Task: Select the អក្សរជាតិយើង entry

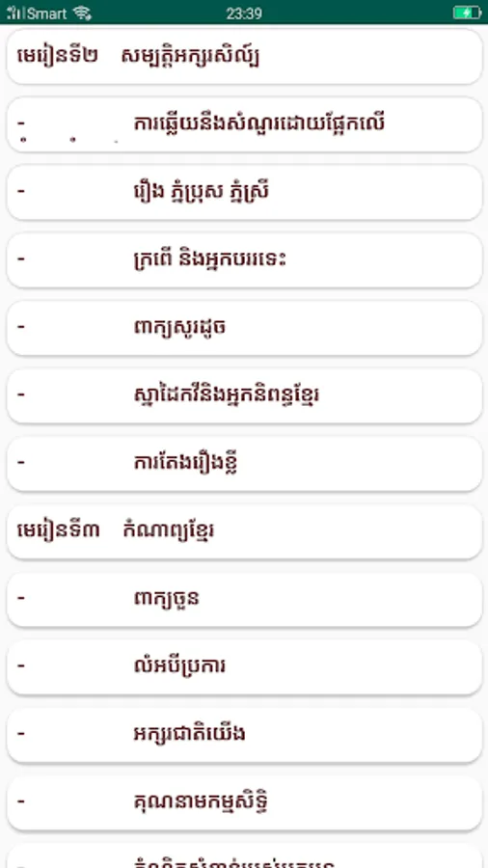Action: click(x=244, y=735)
